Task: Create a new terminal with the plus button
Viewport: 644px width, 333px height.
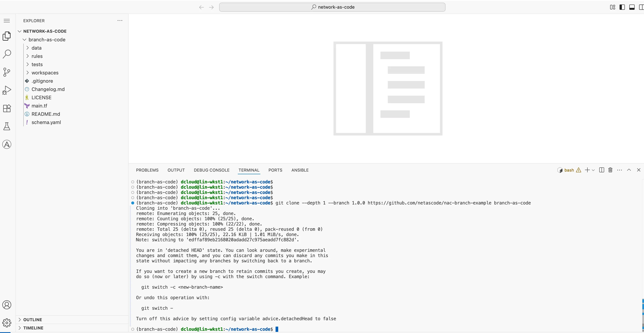Action: [587, 170]
